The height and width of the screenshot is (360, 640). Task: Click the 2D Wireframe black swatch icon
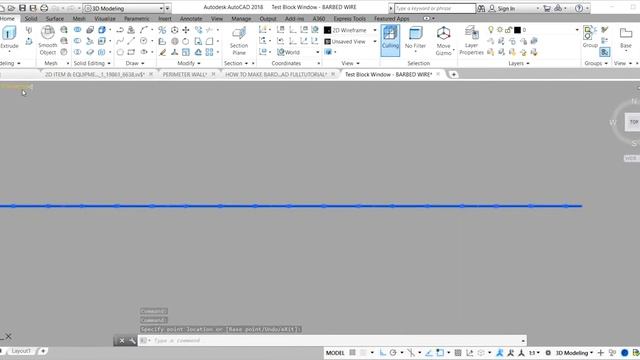click(327, 30)
